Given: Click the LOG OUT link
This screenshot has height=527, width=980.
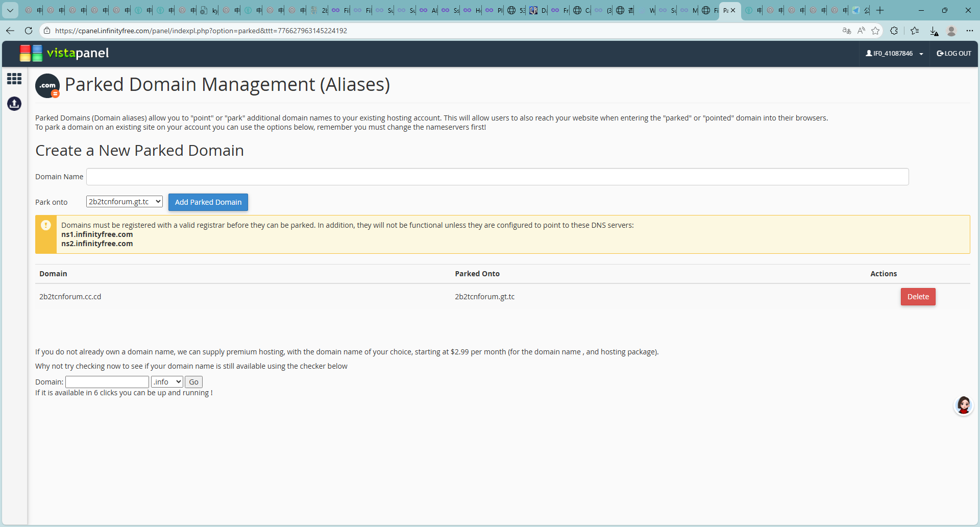Looking at the screenshot, I should 954,54.
